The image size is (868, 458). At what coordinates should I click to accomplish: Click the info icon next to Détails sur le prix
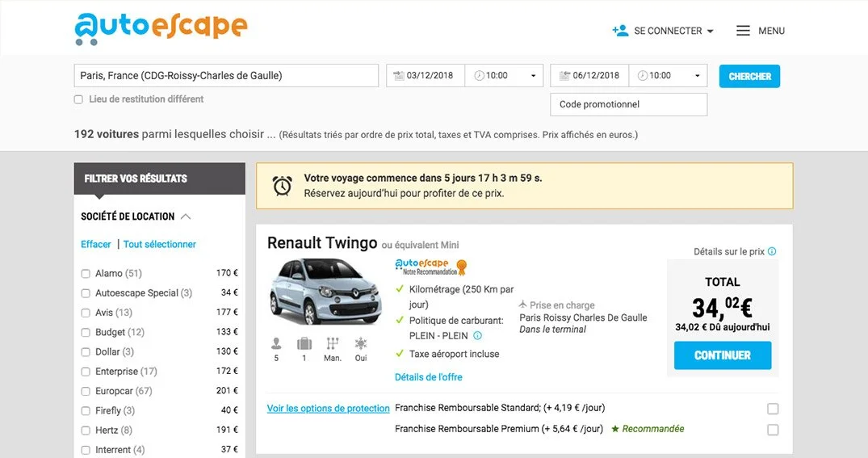[772, 251]
